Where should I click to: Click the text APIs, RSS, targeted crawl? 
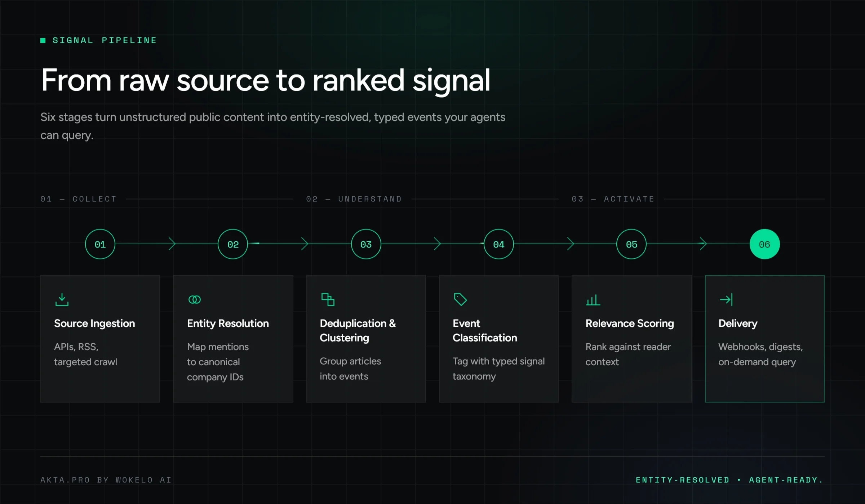(85, 354)
